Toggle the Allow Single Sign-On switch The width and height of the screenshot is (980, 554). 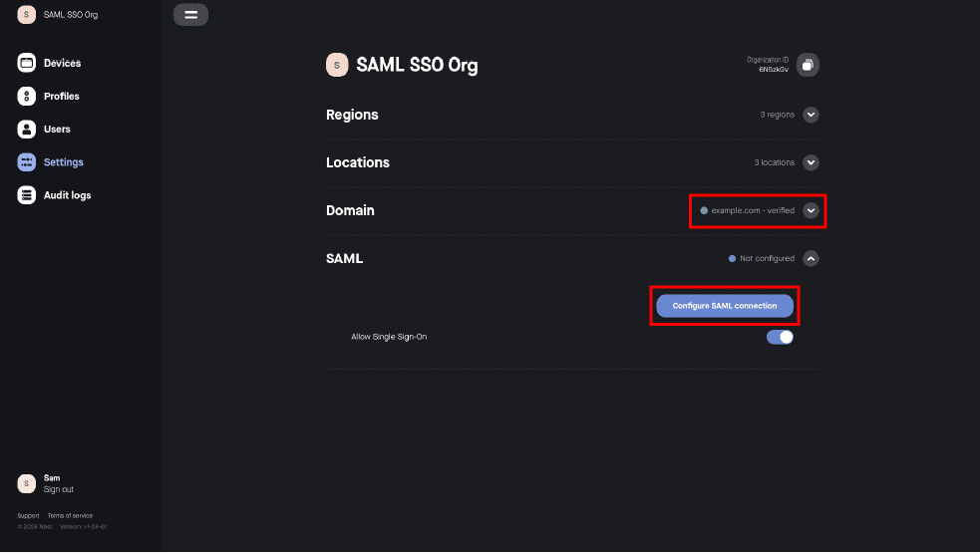780,337
